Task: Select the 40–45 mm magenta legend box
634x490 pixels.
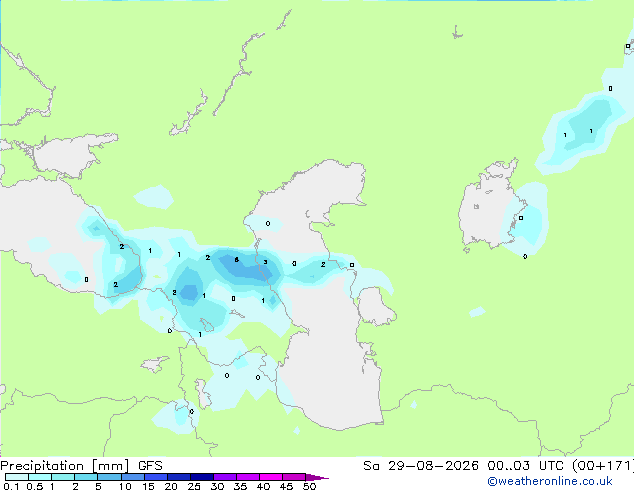Action: click(271, 477)
